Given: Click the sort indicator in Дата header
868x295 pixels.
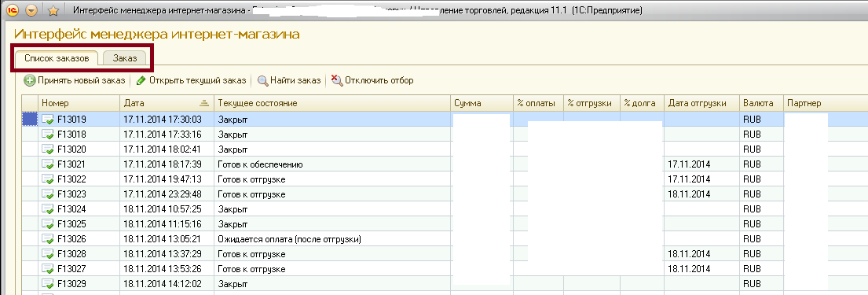Looking at the screenshot, I should [x=204, y=103].
